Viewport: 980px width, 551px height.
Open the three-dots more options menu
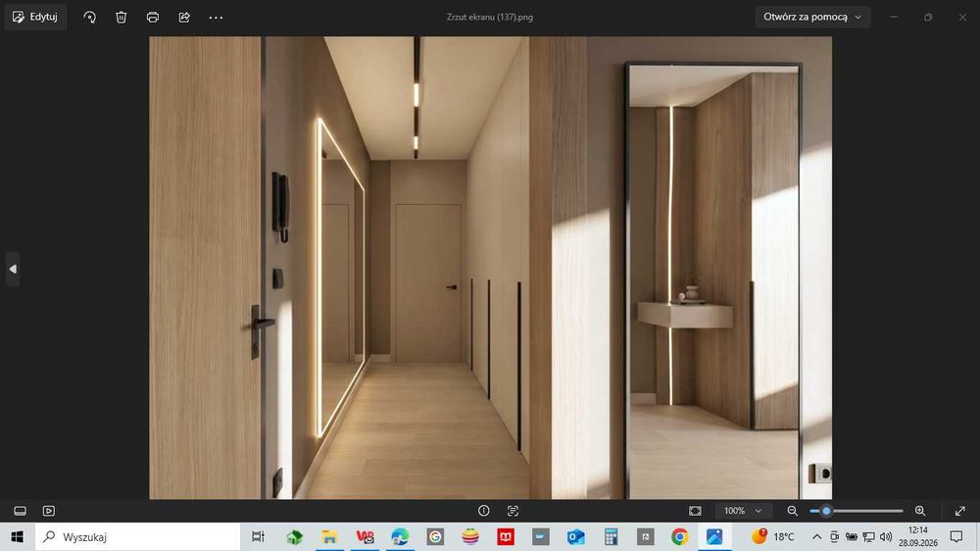(216, 18)
